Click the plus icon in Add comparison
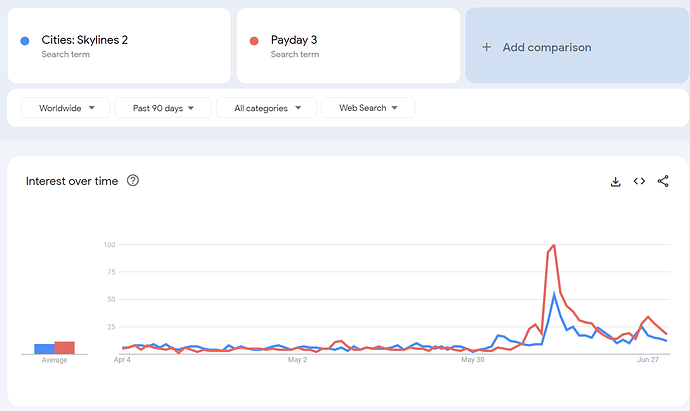 coord(486,47)
